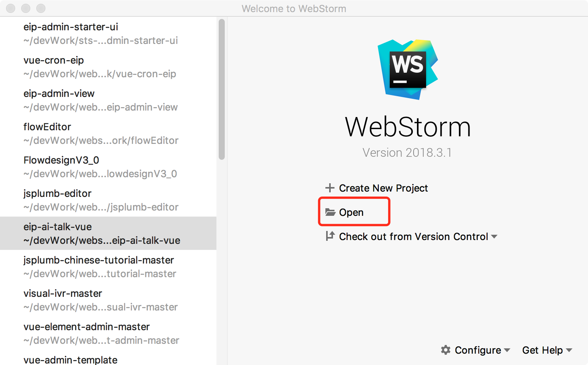Click path ~/devWork/web...eip-admin-view
This screenshot has width=588, height=365.
point(101,107)
